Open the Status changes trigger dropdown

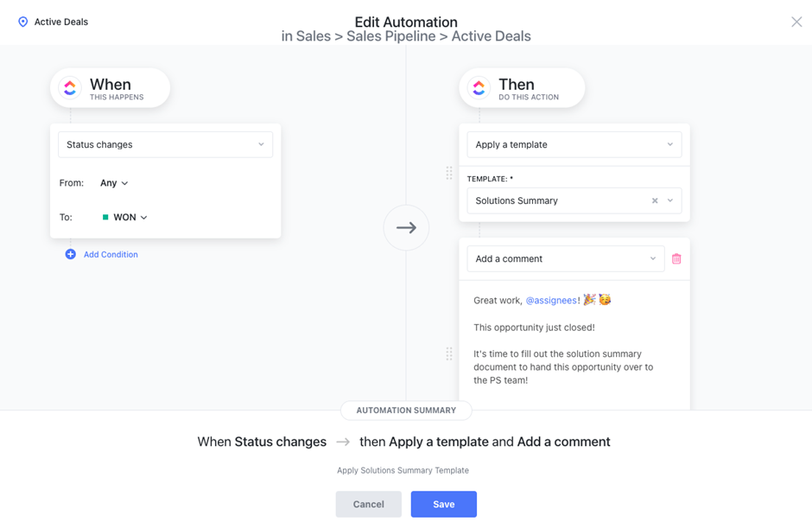[x=165, y=144]
